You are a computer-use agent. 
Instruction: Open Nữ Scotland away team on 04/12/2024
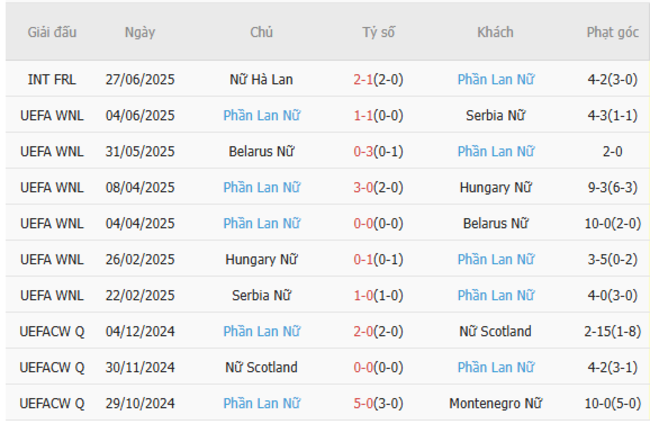point(495,331)
